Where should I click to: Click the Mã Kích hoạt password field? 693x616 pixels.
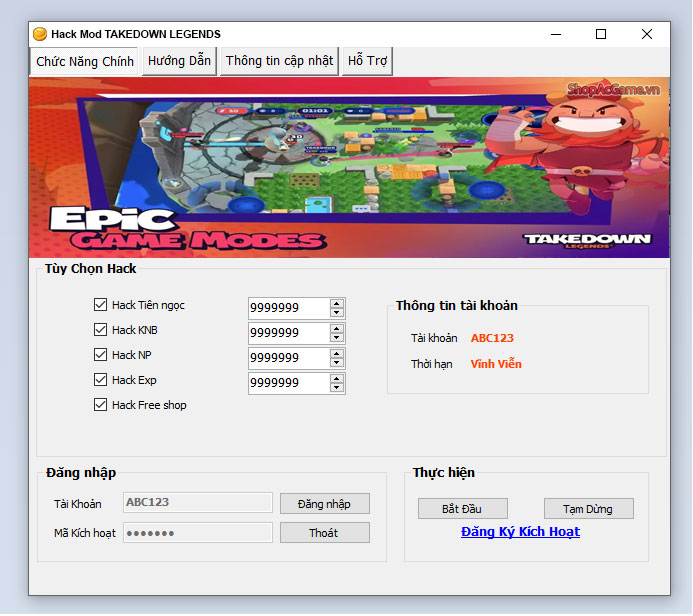(x=198, y=533)
